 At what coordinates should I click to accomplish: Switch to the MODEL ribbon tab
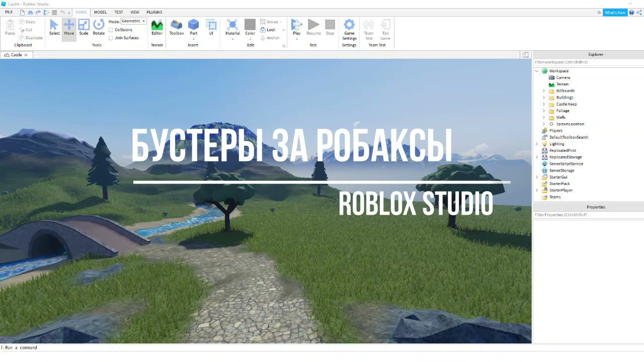[x=101, y=12]
